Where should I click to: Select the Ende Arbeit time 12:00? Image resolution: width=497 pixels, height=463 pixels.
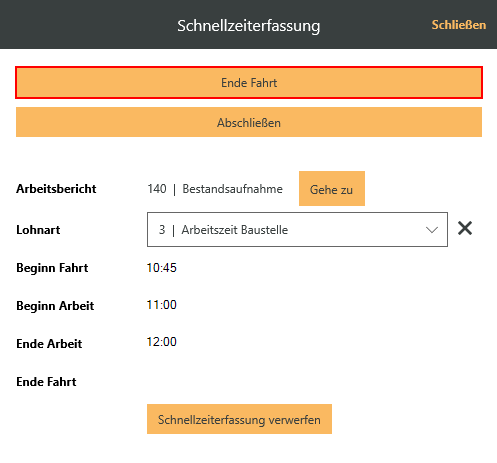[162, 342]
